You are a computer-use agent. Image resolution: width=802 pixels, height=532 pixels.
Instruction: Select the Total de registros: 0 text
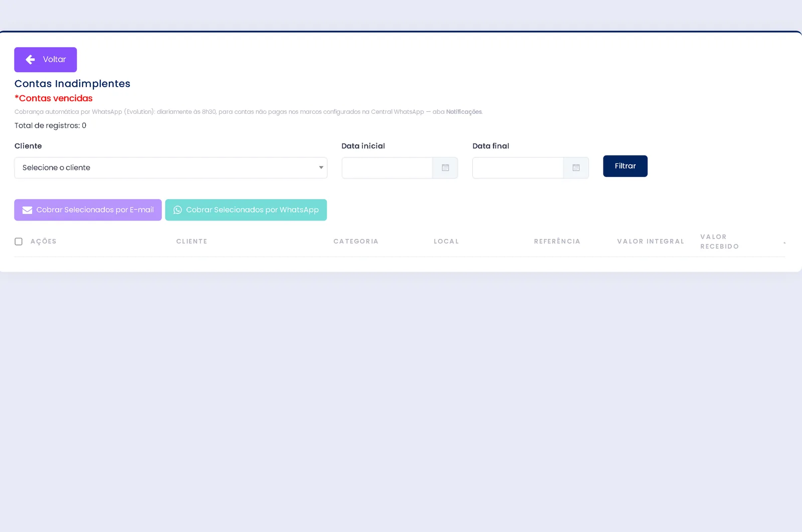pos(51,126)
